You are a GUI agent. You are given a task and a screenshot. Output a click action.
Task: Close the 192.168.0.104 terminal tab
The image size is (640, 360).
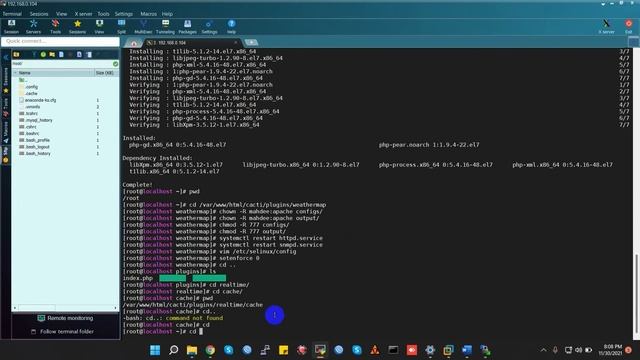point(236,42)
